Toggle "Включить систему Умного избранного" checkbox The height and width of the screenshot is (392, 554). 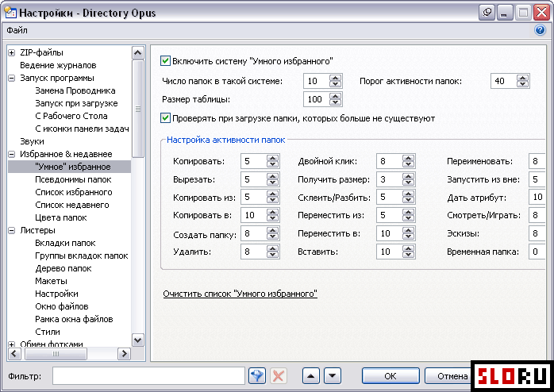point(165,61)
